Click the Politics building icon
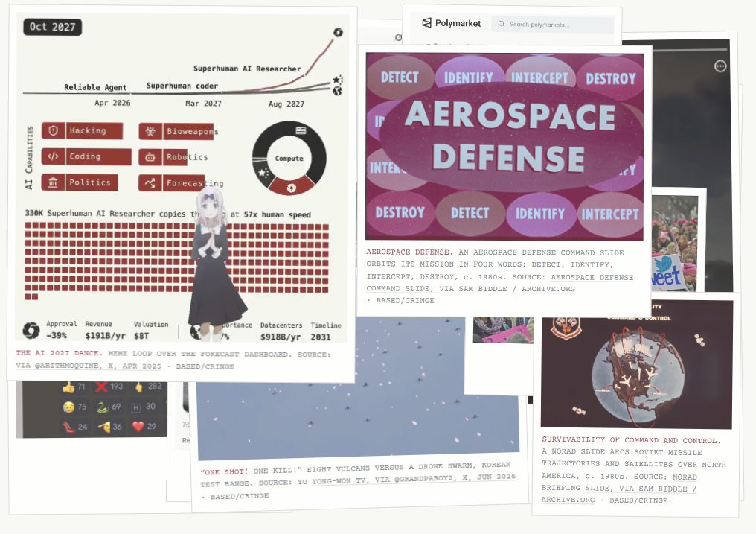This screenshot has width=756, height=534. click(53, 182)
